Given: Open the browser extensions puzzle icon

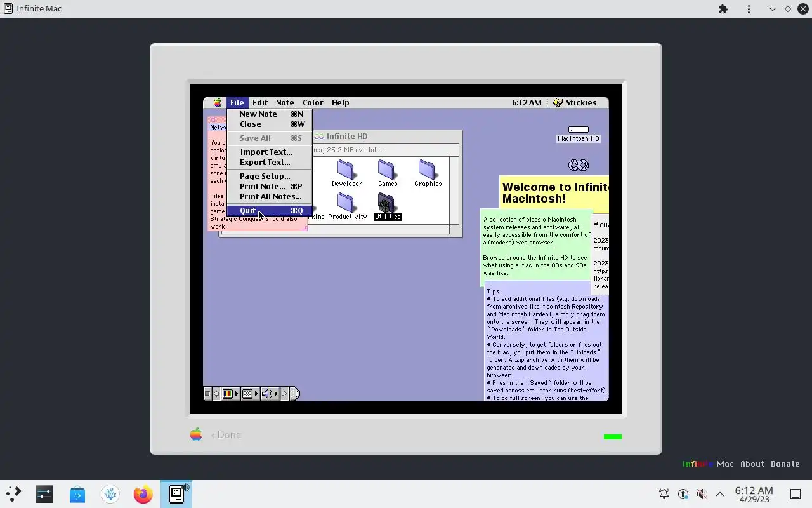Looking at the screenshot, I should [723, 9].
